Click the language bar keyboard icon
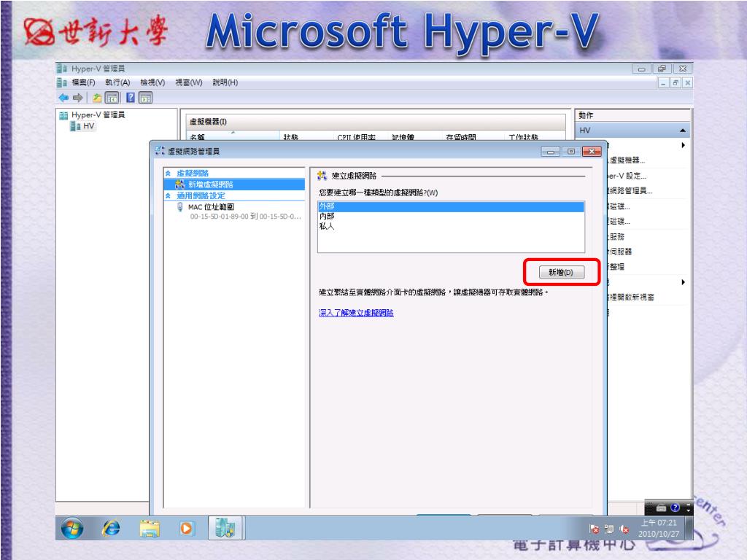The width and height of the screenshot is (747, 560). pos(661,508)
